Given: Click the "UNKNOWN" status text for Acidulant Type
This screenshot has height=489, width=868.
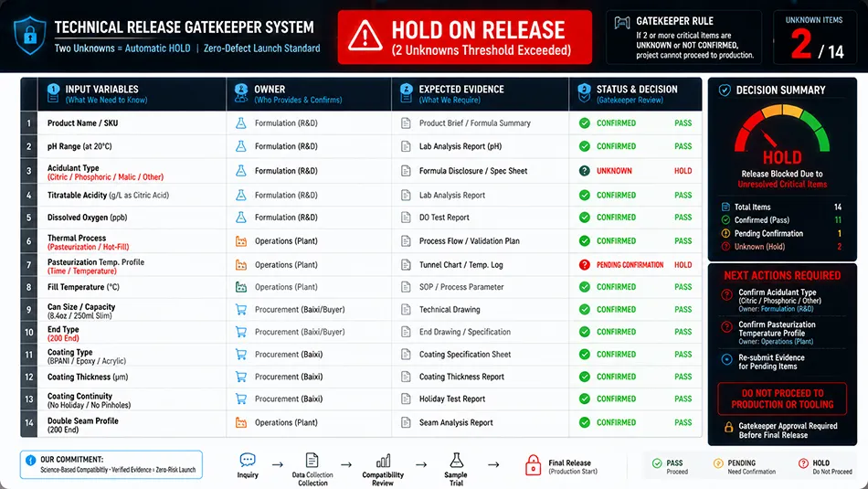Looking at the screenshot, I should coord(614,171).
